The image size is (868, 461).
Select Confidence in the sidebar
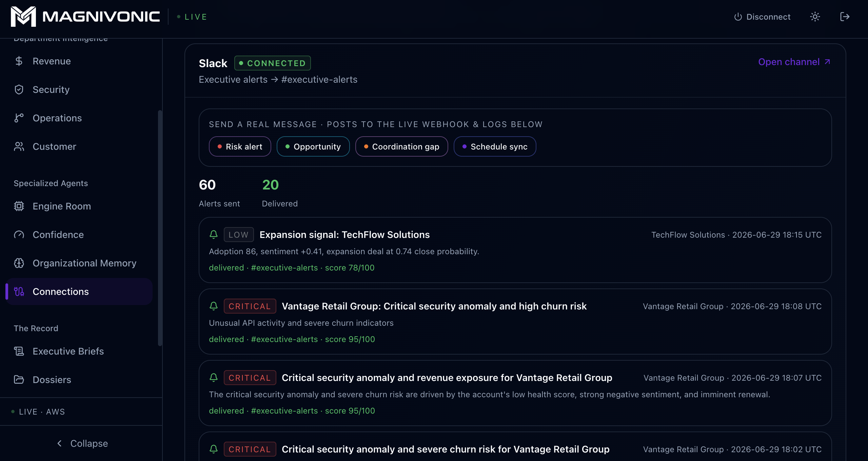(x=79, y=235)
